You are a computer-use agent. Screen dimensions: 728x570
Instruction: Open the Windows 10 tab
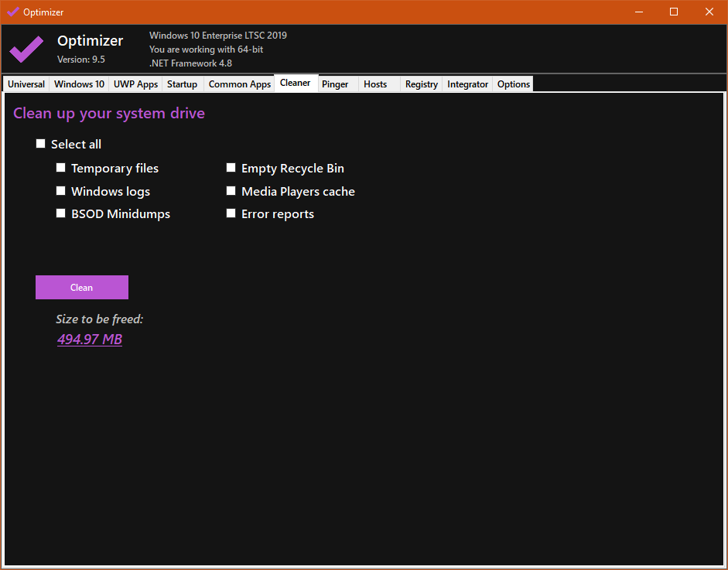coord(79,84)
